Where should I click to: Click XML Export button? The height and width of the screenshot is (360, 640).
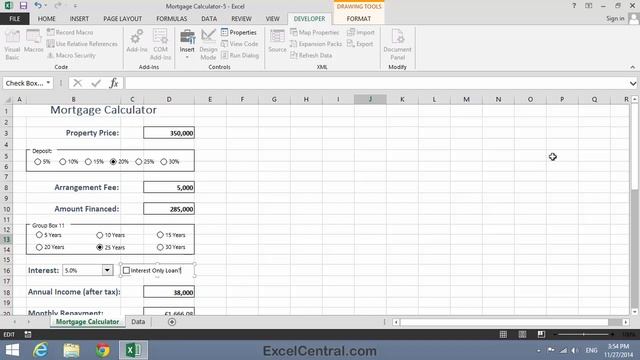coord(360,44)
